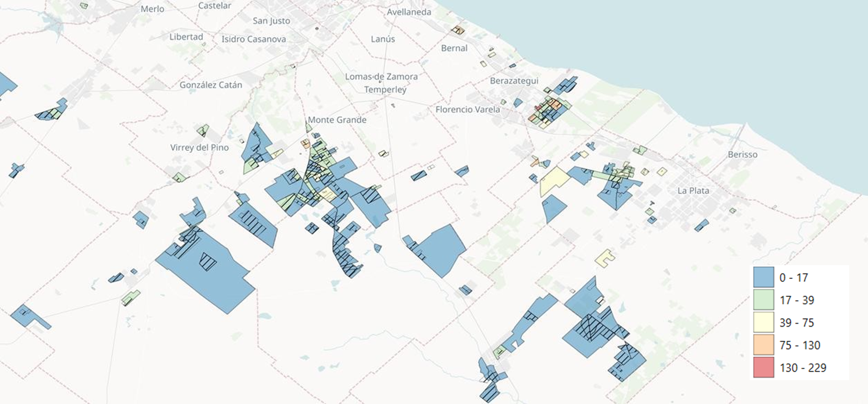
Task: Select the Lomas de Zamora label
Action: (381, 77)
